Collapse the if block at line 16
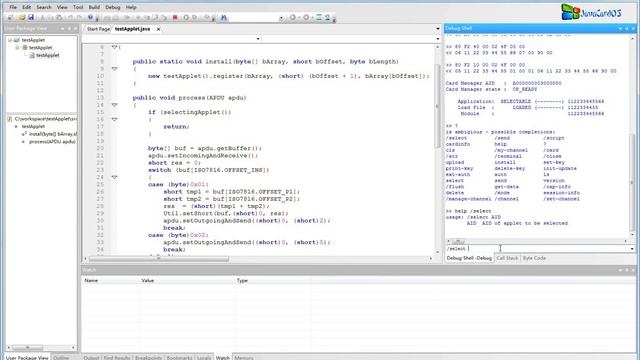640x360 pixels. [115, 119]
